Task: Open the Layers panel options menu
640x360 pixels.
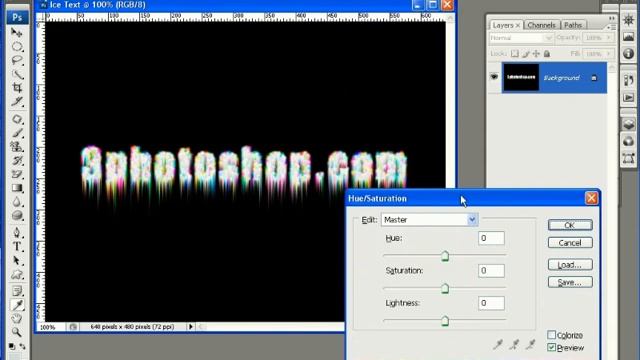Action: 611,27
